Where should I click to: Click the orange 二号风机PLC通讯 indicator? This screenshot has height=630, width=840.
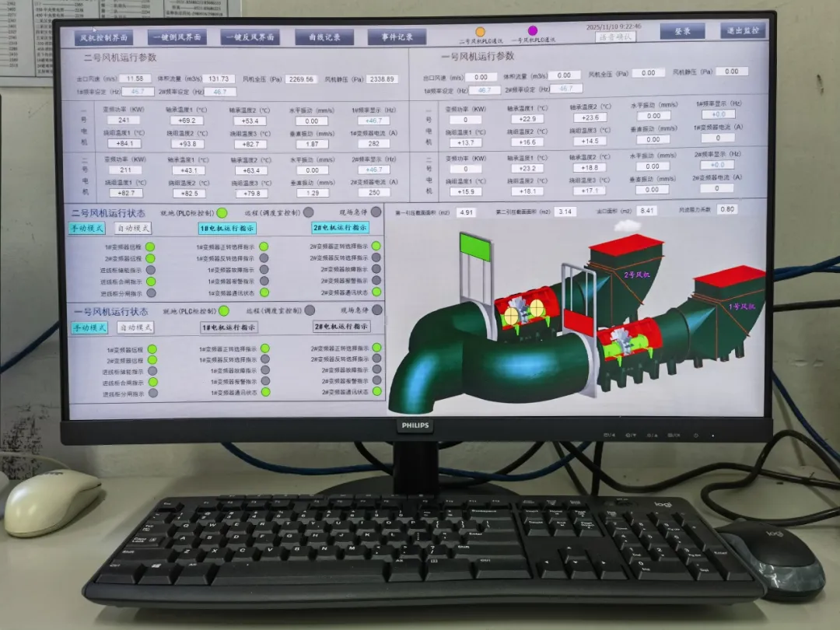pos(480,32)
